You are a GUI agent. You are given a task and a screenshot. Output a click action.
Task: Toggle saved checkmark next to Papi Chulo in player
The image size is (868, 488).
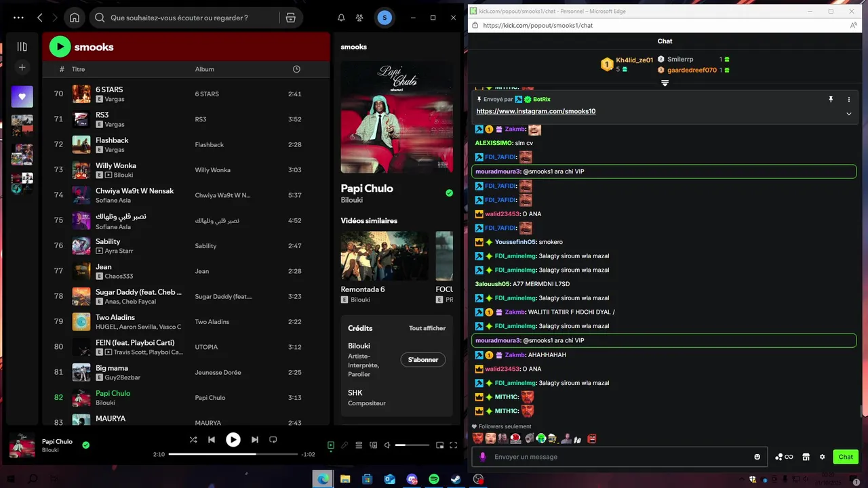point(85,445)
